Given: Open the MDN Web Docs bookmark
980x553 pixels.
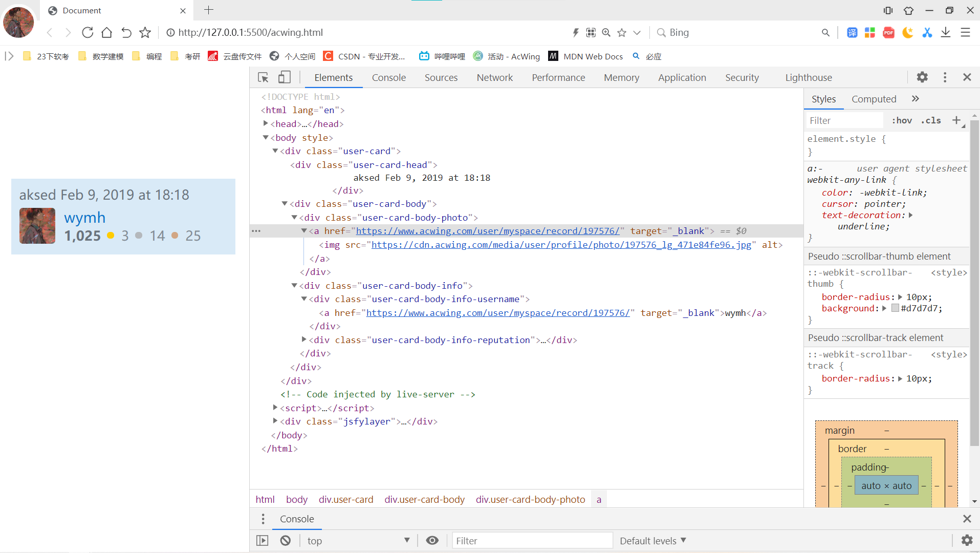Looking at the screenshot, I should (586, 56).
